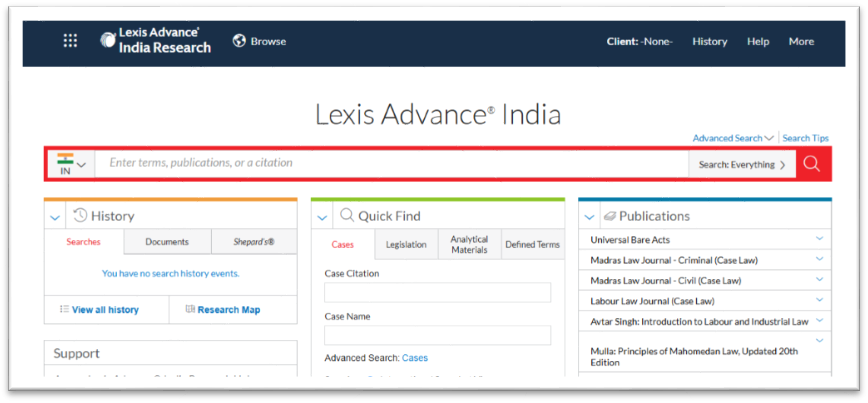Open Universal Bare Acts publication

click(630, 240)
